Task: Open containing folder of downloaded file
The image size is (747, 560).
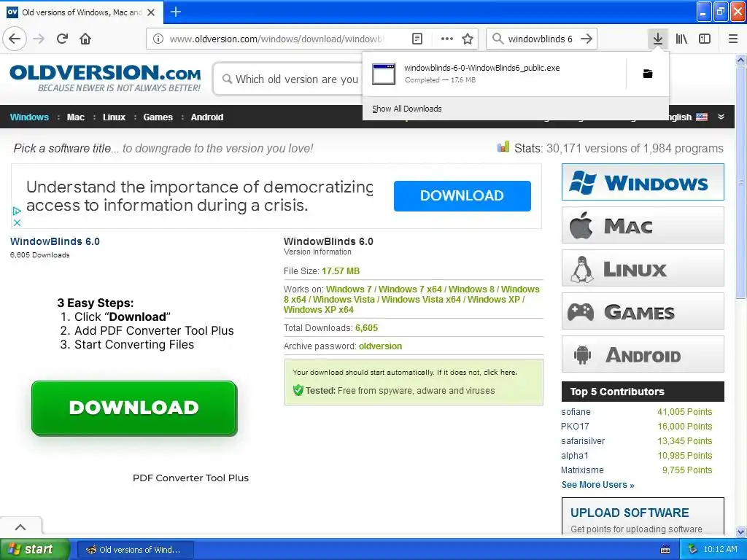Action: tap(648, 74)
